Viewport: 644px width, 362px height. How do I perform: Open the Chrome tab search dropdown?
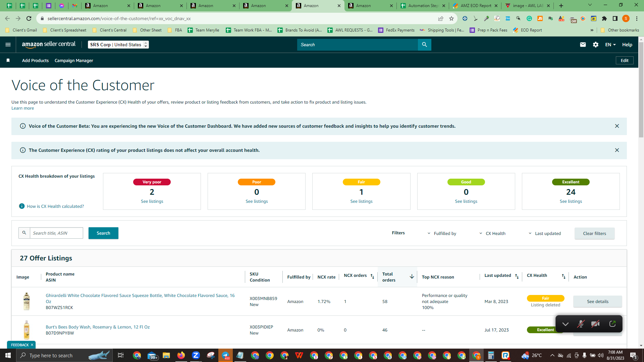tap(590, 5)
